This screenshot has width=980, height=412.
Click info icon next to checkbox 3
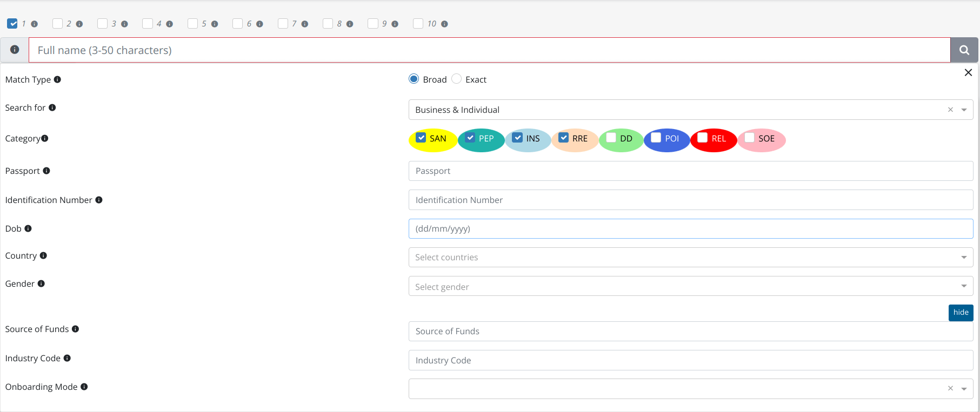124,24
